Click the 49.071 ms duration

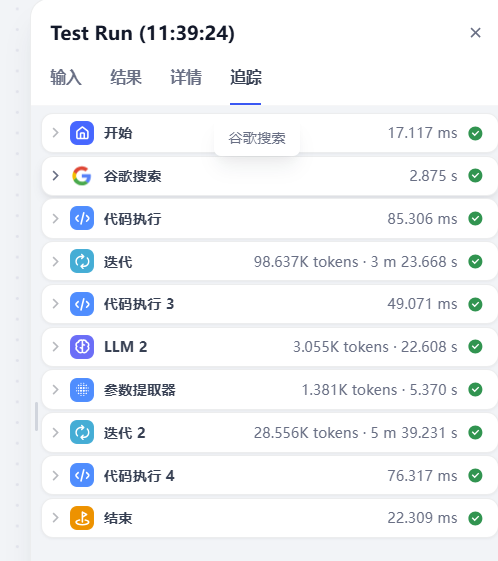423,304
